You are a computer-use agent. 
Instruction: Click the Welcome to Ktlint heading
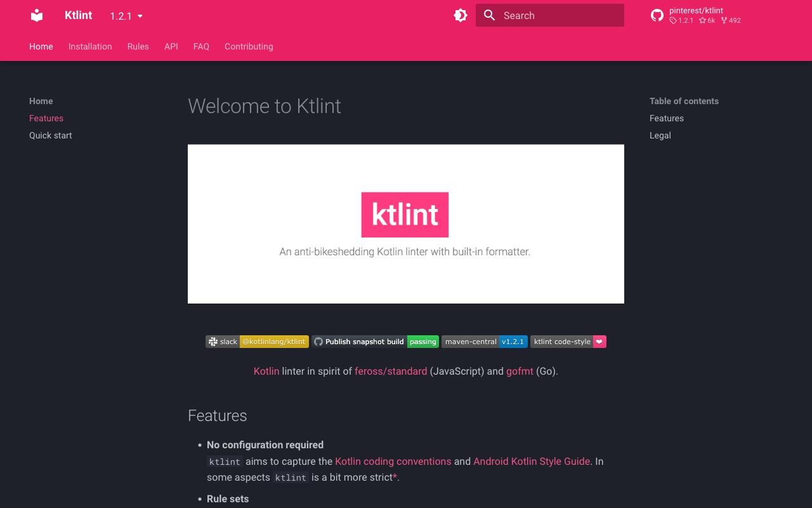265,105
